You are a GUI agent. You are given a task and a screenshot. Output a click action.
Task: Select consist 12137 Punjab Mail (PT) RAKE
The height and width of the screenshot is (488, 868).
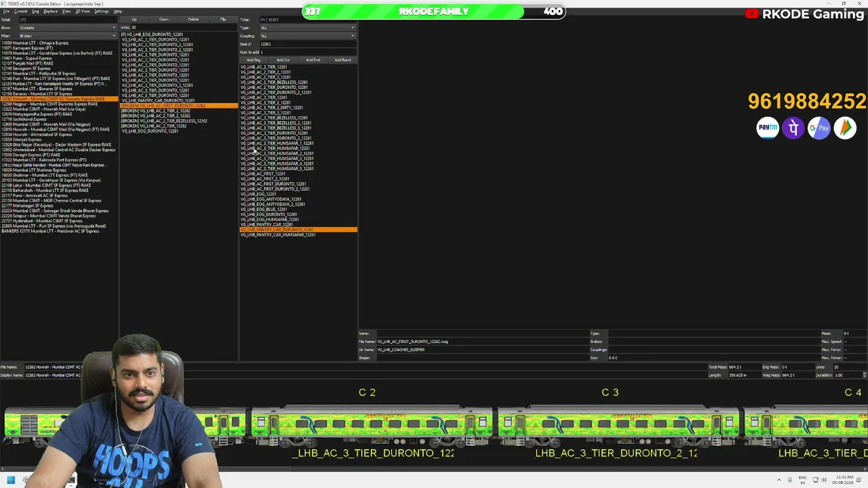[60, 64]
